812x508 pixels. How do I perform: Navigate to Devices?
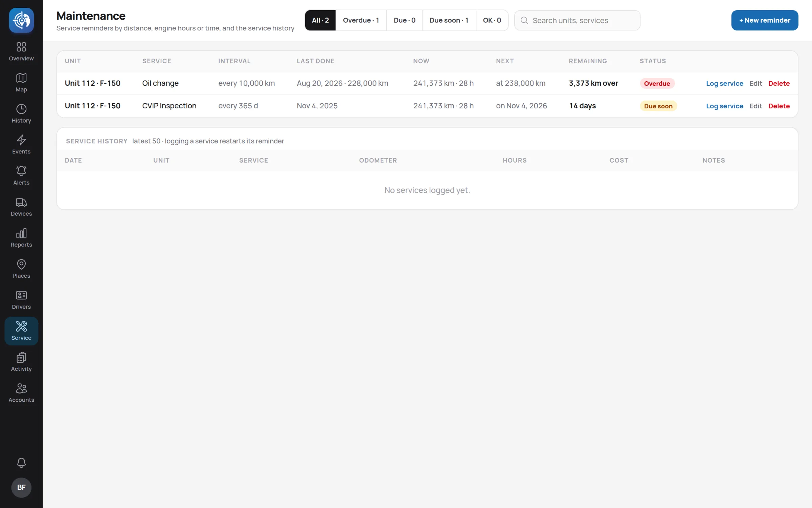coord(21,207)
